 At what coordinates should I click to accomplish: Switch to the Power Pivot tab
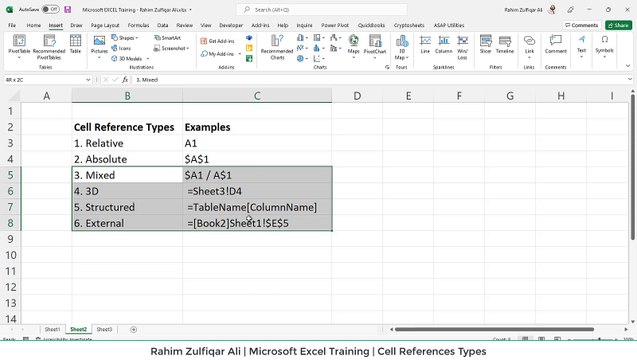pos(335,25)
